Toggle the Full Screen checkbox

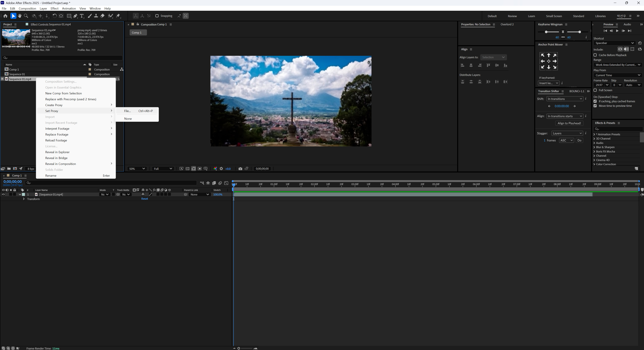click(x=595, y=90)
